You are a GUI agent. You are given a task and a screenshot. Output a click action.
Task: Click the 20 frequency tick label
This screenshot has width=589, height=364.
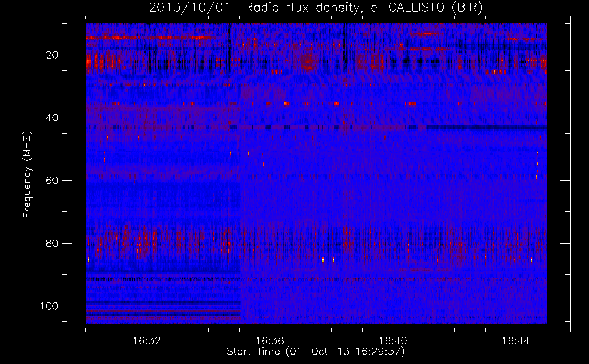tap(52, 55)
